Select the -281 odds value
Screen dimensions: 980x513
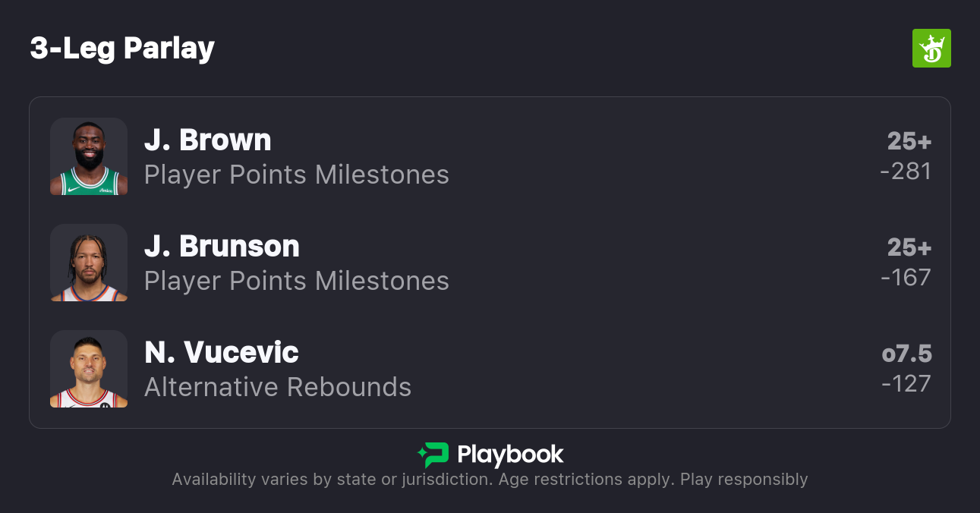tap(906, 172)
